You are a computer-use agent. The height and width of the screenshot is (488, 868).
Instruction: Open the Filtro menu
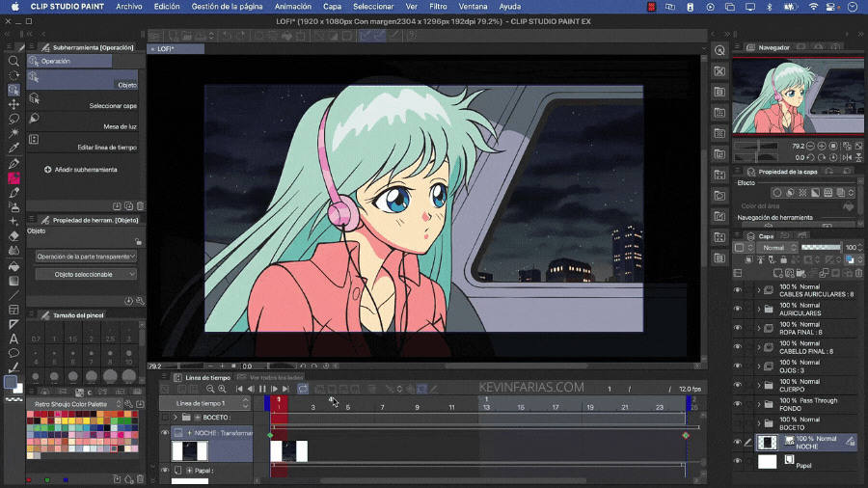point(438,7)
